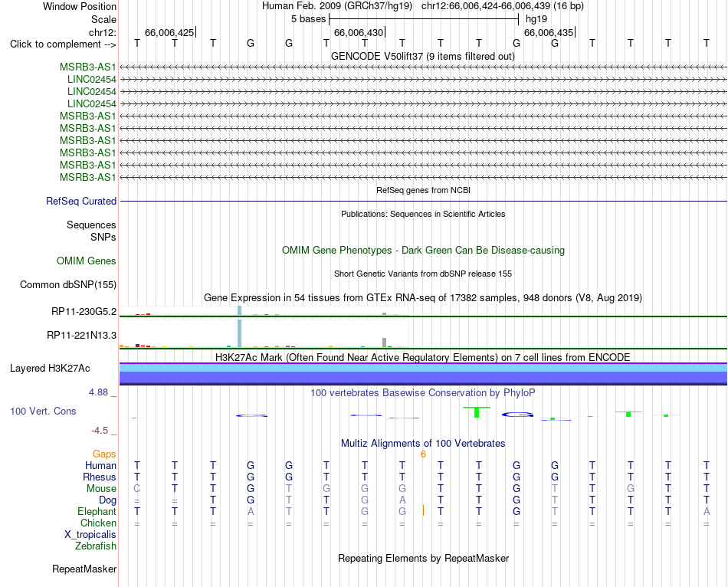Click 'Short Genetic Variants from dbSNP release 155' title
Image resolution: width=728 pixels, height=587 pixels.
[x=423, y=274]
